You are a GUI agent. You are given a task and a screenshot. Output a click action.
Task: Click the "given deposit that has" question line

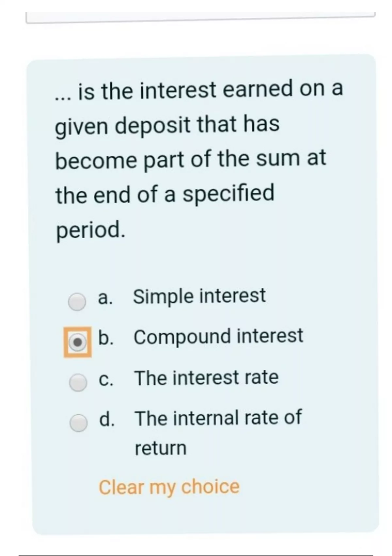pos(167,125)
